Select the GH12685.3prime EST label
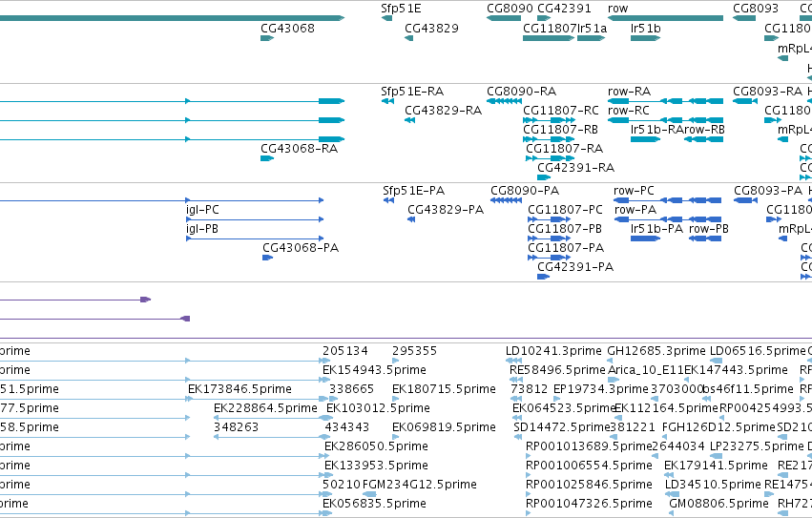 656,352
